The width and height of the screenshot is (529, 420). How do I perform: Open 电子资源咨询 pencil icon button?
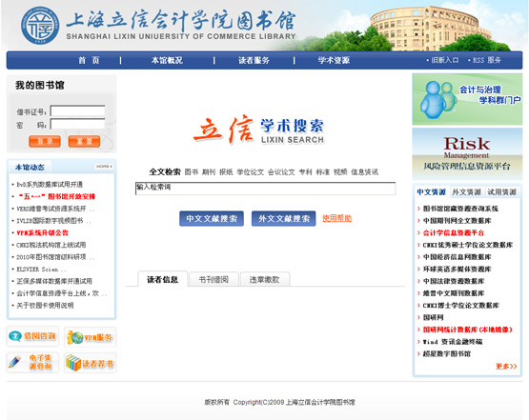(32, 362)
